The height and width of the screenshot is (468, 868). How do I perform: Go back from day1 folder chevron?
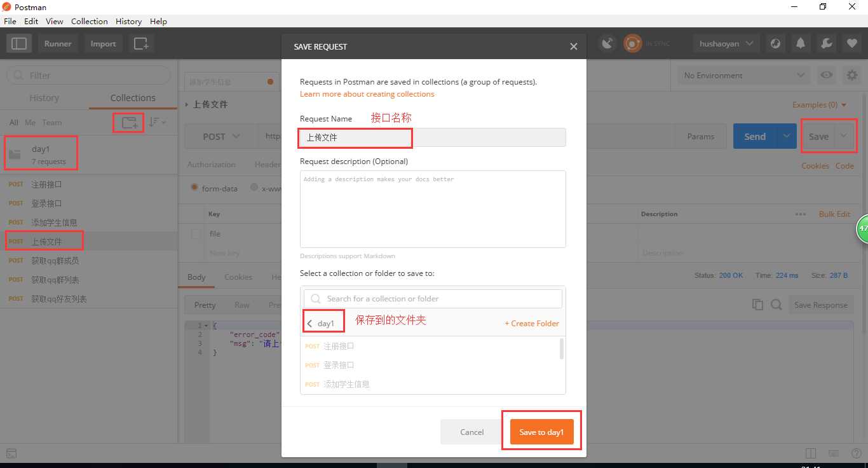point(309,324)
